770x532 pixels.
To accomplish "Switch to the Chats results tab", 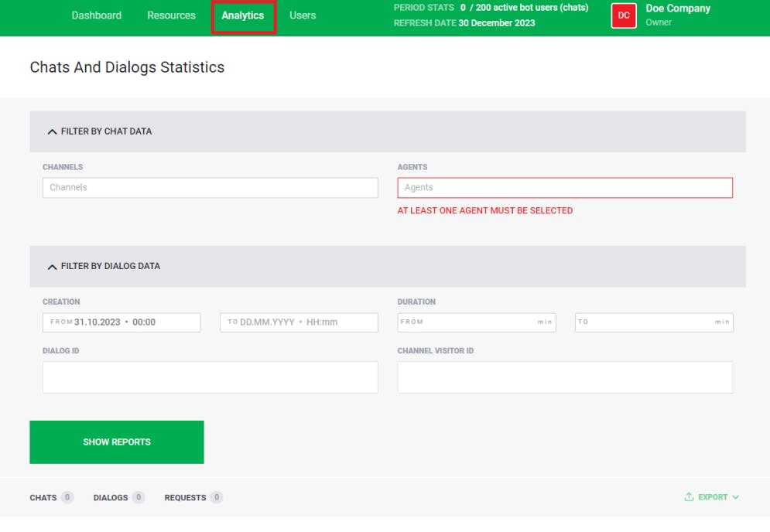I will click(x=51, y=497).
